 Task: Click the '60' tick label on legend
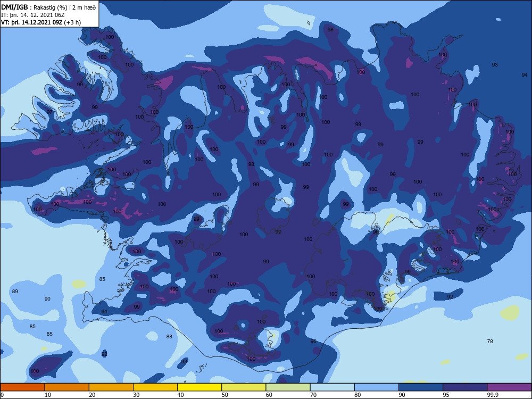pos(269,395)
